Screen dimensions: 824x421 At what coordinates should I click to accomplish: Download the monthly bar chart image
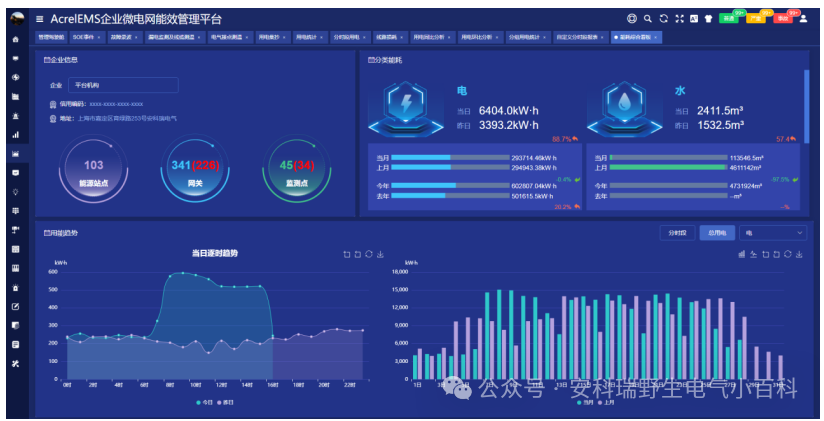click(799, 254)
